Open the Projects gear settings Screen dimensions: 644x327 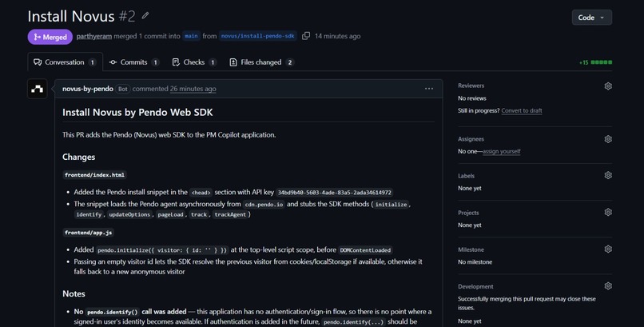(608, 213)
